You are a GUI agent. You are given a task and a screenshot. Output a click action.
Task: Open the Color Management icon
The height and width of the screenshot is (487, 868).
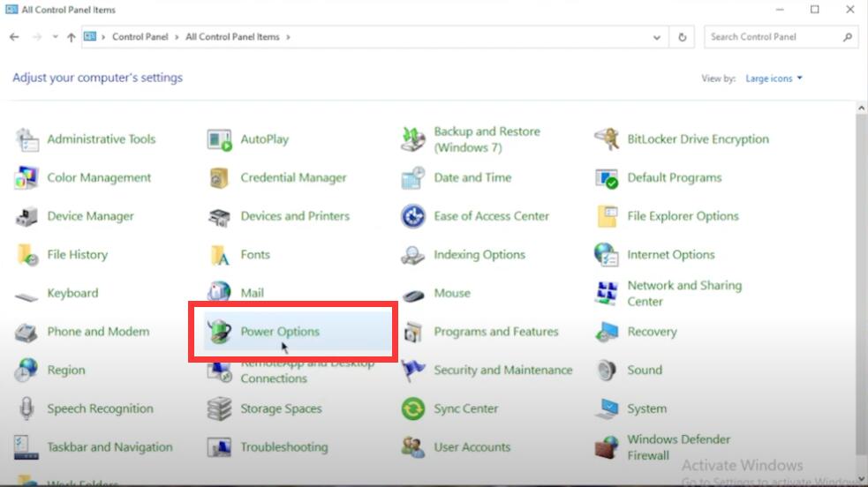point(26,178)
